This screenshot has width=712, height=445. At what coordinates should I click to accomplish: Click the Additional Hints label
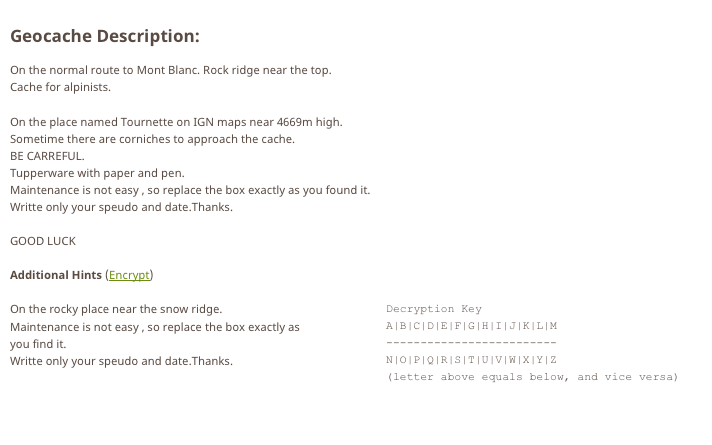click(x=56, y=275)
